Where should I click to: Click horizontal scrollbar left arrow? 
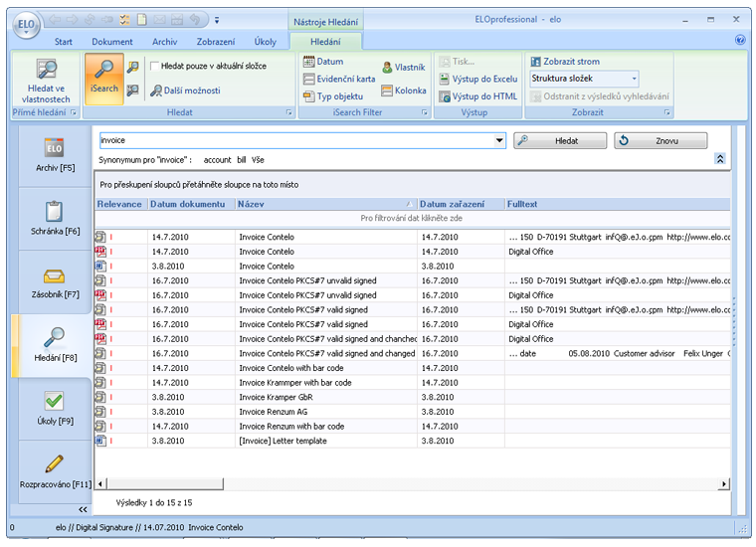(x=100, y=484)
